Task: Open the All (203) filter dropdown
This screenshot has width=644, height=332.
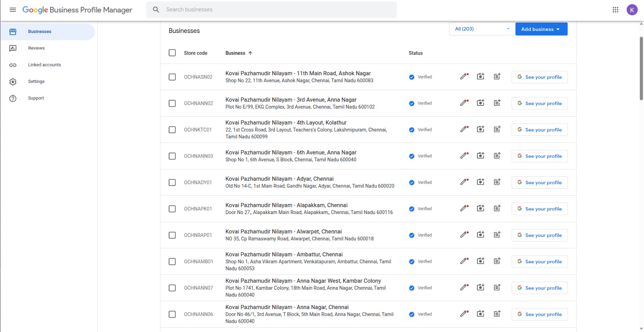Action: pyautogui.click(x=482, y=29)
